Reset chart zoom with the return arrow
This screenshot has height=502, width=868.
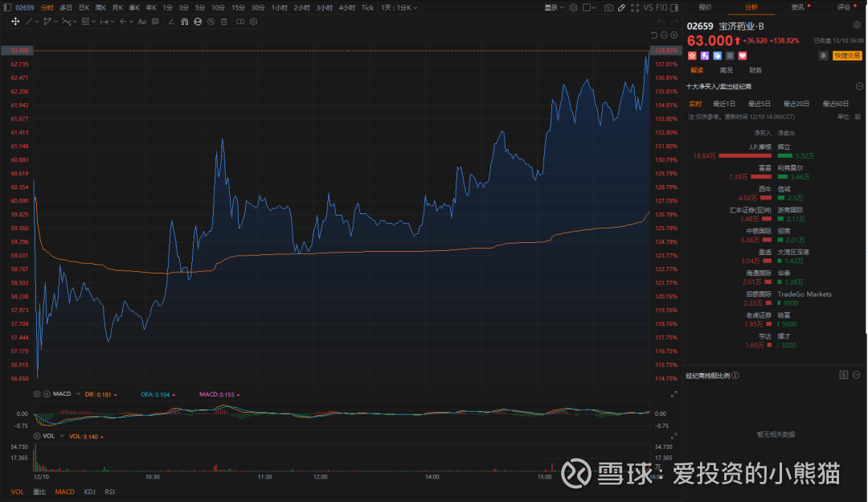(x=653, y=35)
